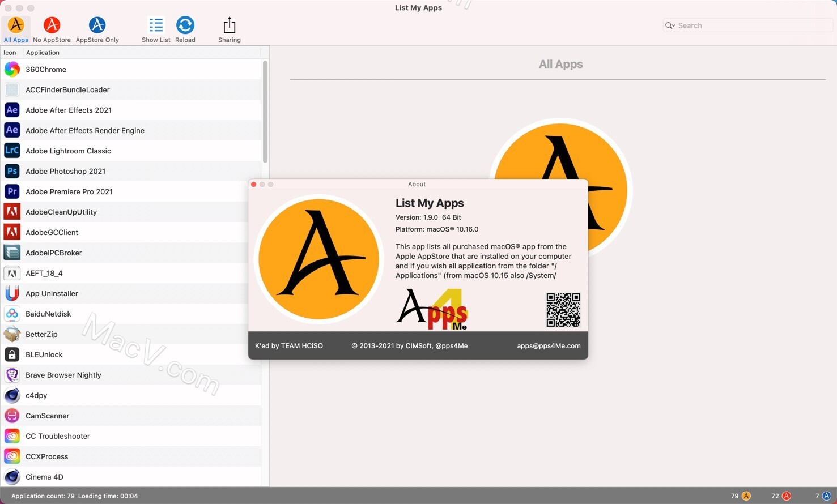Click the Icon column header
Image resolution: width=837 pixels, height=504 pixels.
[x=10, y=53]
